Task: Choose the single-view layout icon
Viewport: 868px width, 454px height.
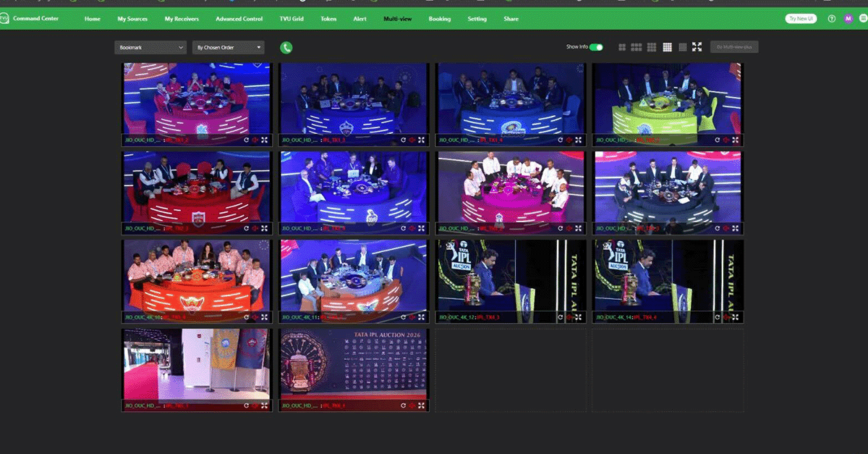Action: coord(683,47)
